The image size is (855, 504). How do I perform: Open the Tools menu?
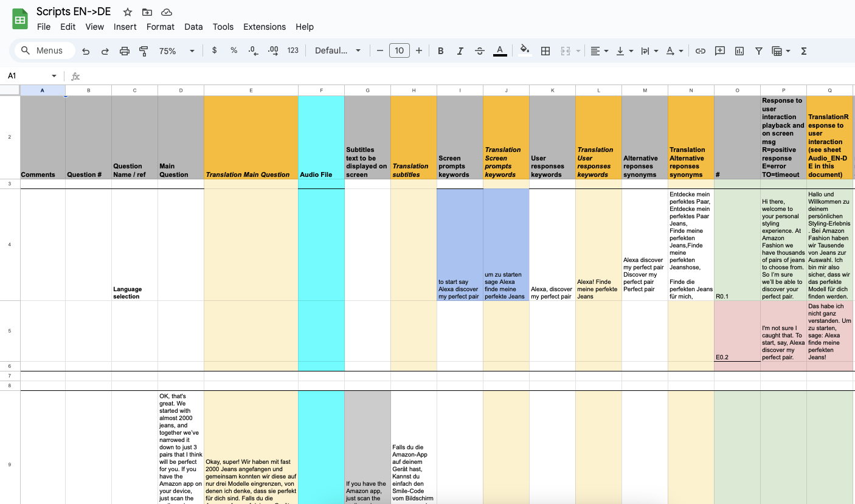point(223,27)
